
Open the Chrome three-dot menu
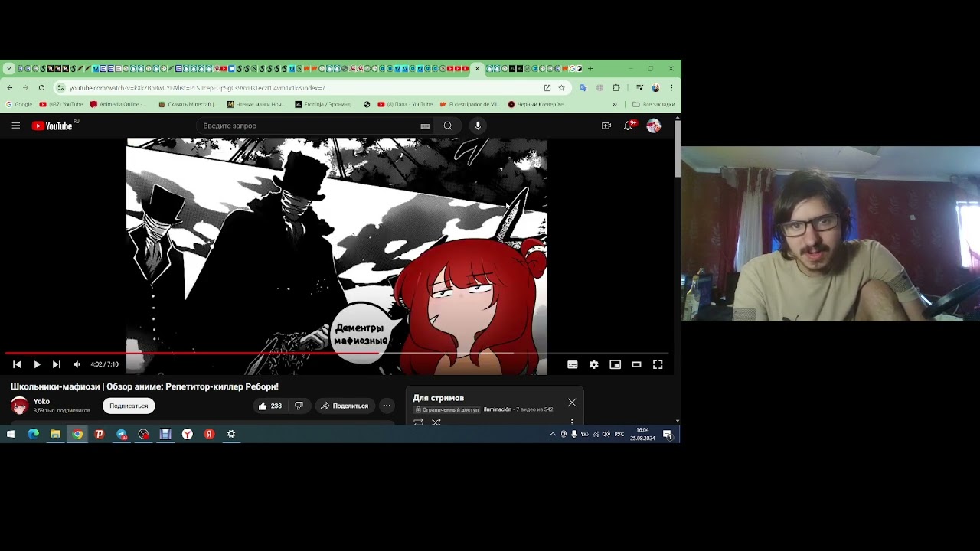coord(671,88)
